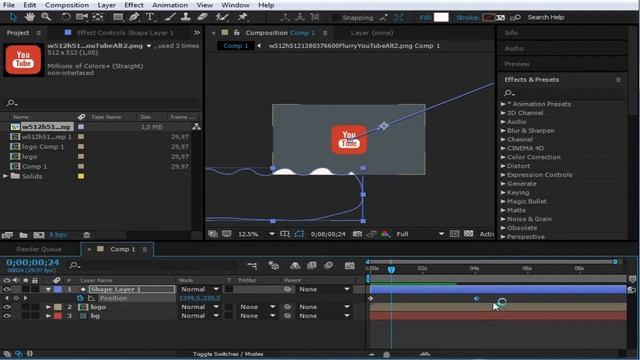The height and width of the screenshot is (360, 640).
Task: Select the Type text tool
Action: tap(150, 17)
